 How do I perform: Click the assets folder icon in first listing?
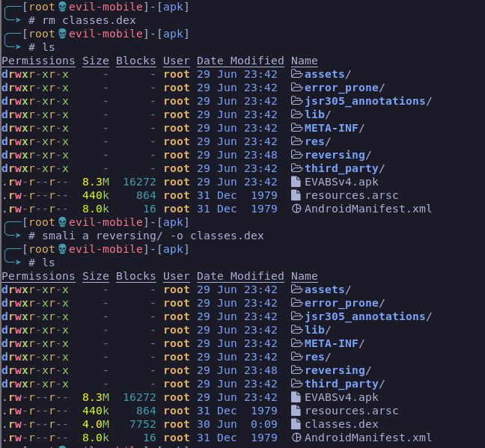coord(296,74)
